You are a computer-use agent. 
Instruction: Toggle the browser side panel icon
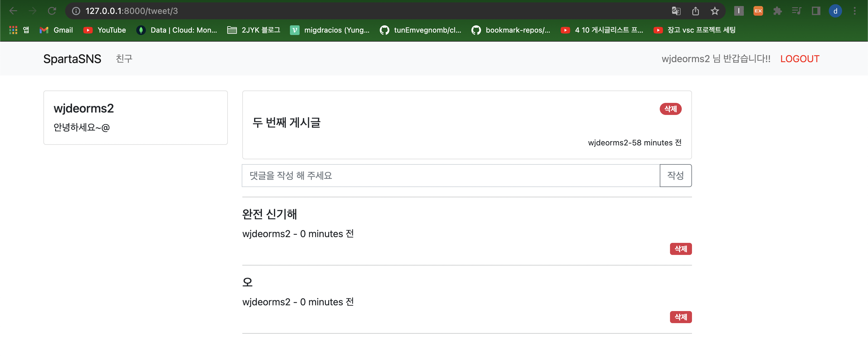click(x=816, y=11)
